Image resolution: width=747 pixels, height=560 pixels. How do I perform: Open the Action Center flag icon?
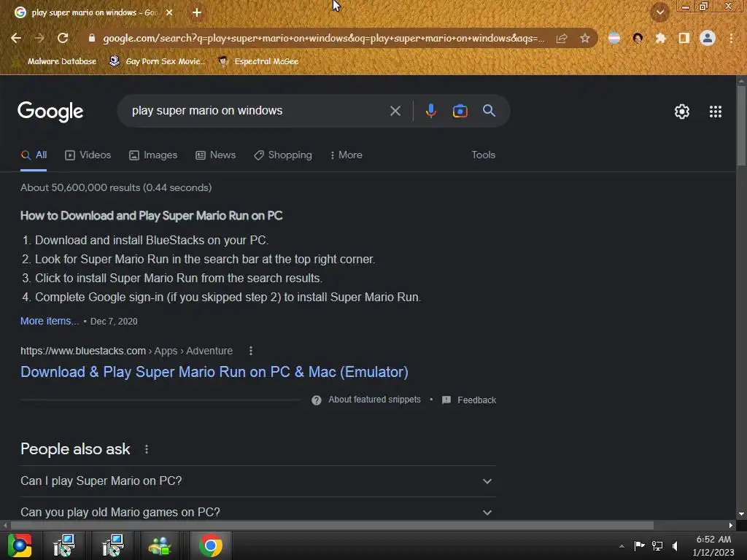pyautogui.click(x=639, y=546)
